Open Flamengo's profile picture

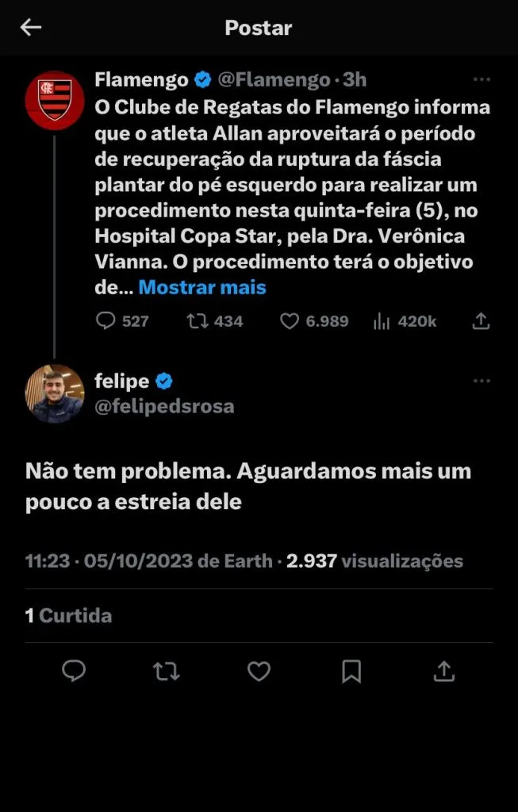pyautogui.click(x=55, y=101)
